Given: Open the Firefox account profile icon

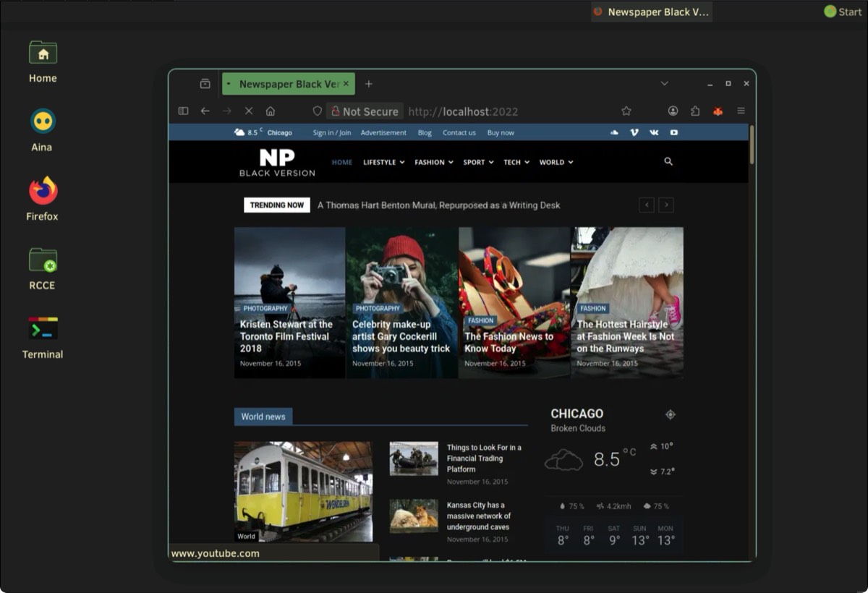Looking at the screenshot, I should click(x=673, y=111).
